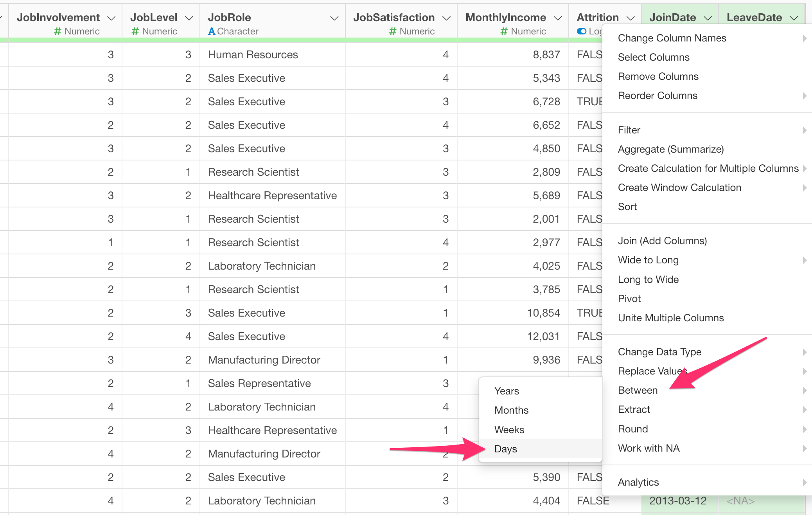Open Change Data Type submenu
The image size is (812, 515).
(x=707, y=352)
